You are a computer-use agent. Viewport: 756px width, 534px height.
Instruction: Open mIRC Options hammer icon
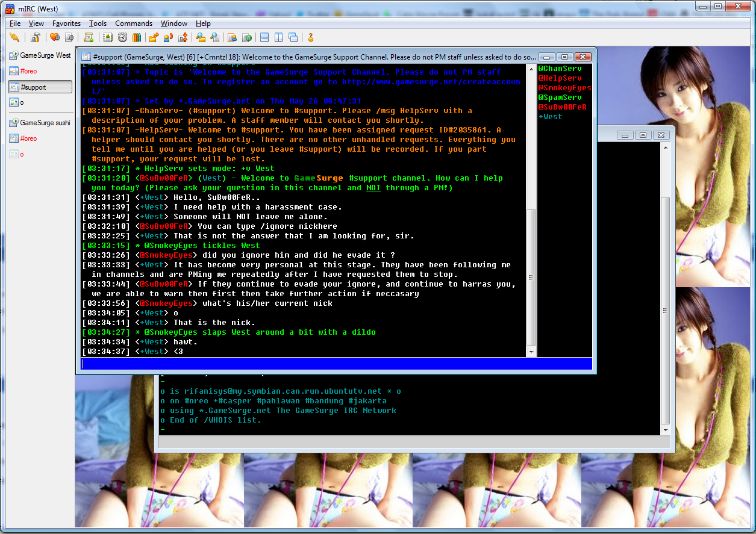[x=36, y=37]
